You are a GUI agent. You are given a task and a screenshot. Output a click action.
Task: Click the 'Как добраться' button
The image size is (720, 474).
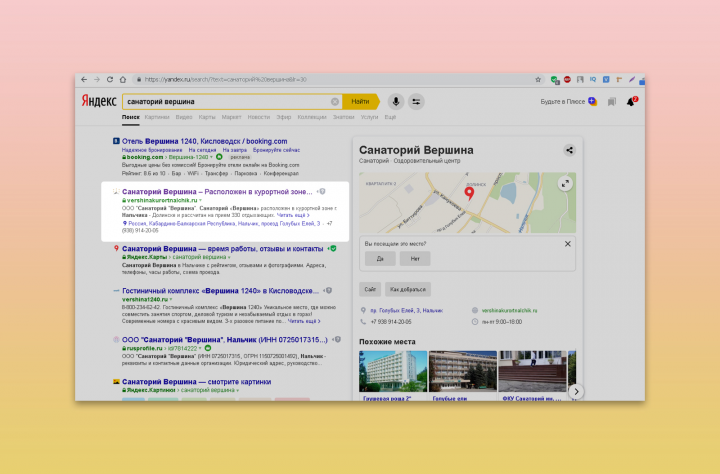point(408,289)
